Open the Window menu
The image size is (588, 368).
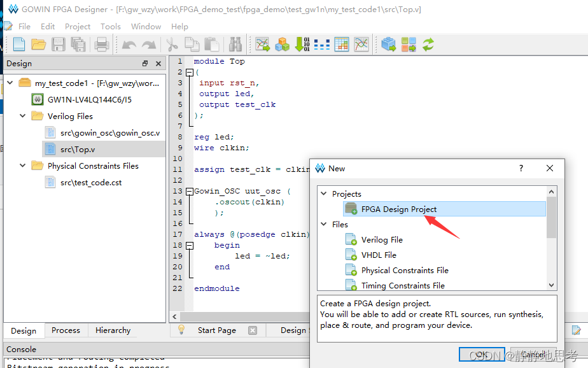tap(146, 26)
